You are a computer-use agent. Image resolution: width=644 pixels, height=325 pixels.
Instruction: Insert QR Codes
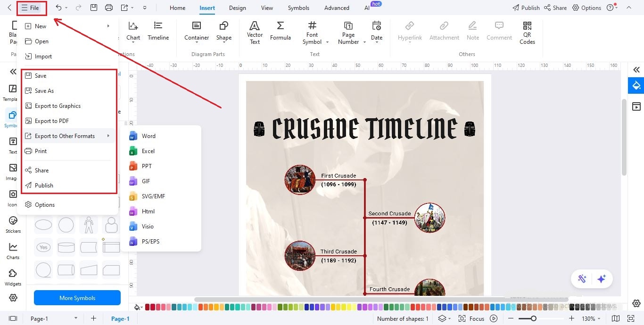(527, 33)
